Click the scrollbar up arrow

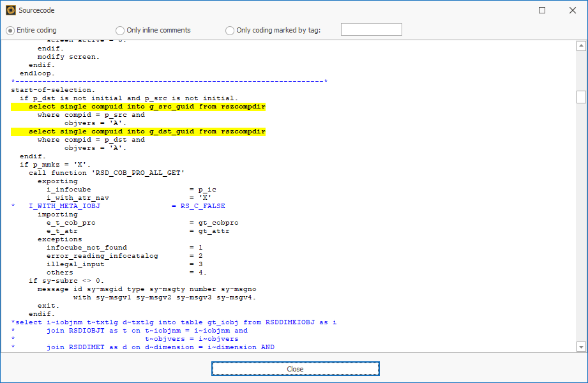pos(580,45)
